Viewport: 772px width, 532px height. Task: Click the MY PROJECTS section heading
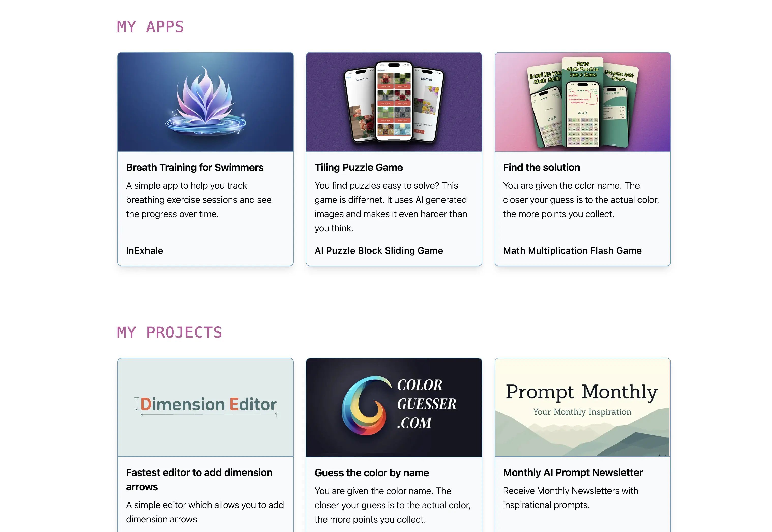point(169,332)
